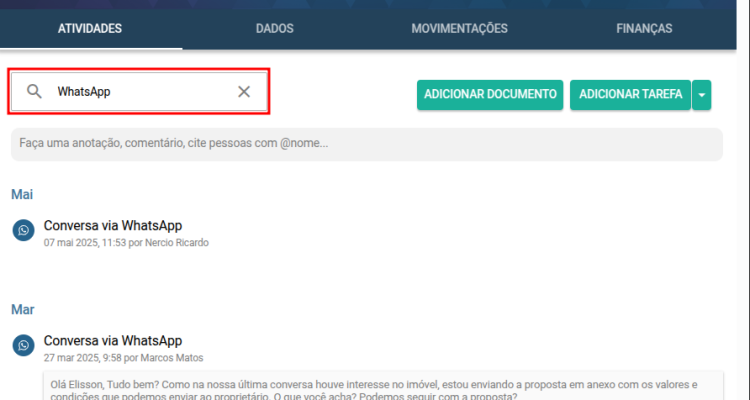Open WhatsApp icon of 07 mai conversation
750x400 pixels.
(x=23, y=231)
